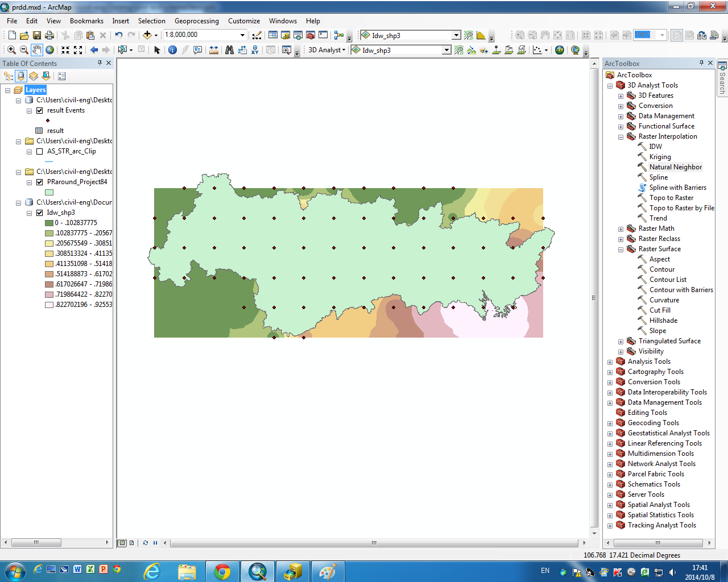Screen dimensions: 728x582
Task: Expand the Spatial Analyst Tools toolbox
Action: click(610, 505)
